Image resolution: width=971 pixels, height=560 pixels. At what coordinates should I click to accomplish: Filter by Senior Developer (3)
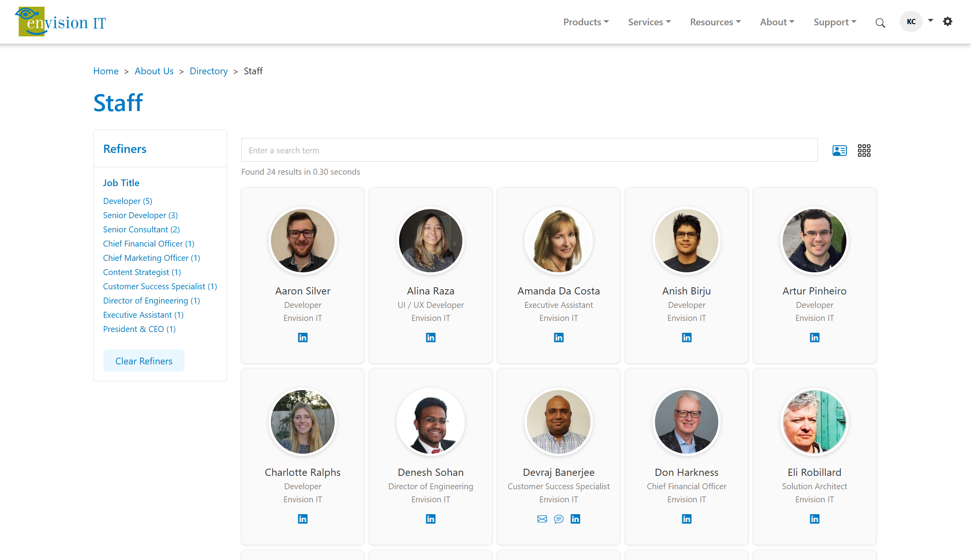click(140, 215)
